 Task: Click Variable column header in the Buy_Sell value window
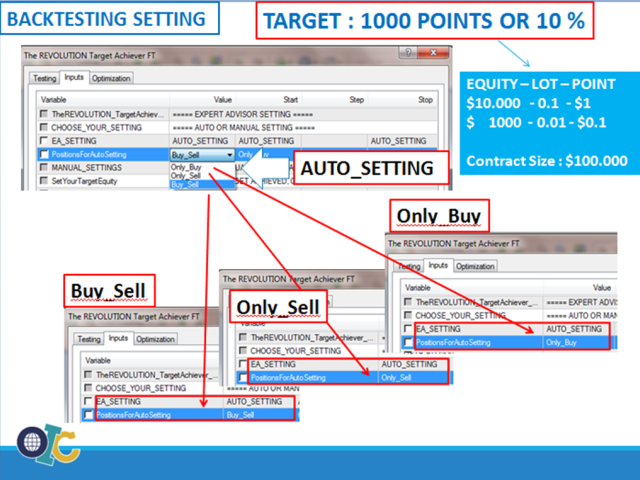click(x=98, y=360)
